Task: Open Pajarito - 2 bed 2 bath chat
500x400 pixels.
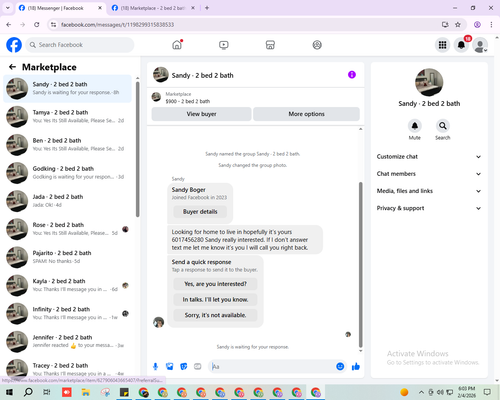Action: click(x=67, y=257)
